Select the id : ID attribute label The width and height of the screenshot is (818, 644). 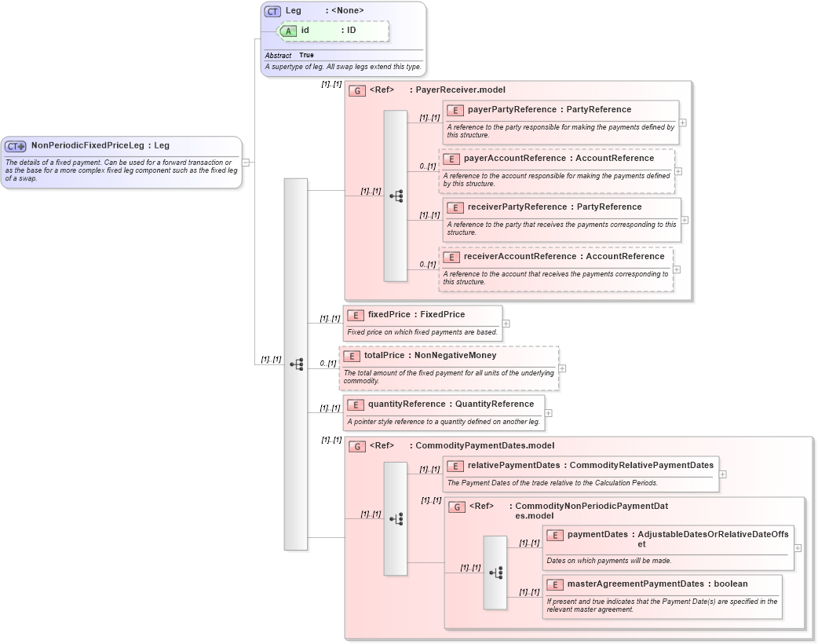[x=328, y=31]
